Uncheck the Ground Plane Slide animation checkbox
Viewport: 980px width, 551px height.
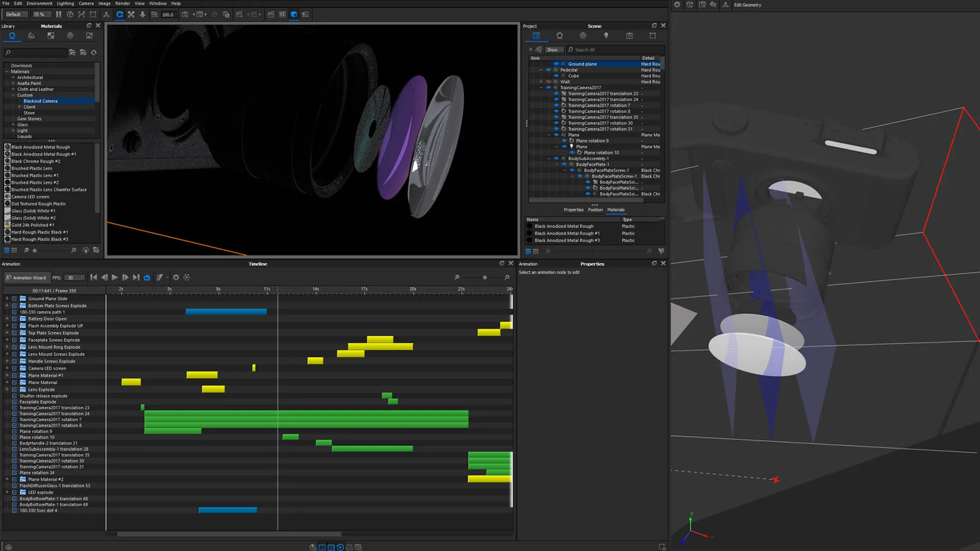(x=15, y=299)
